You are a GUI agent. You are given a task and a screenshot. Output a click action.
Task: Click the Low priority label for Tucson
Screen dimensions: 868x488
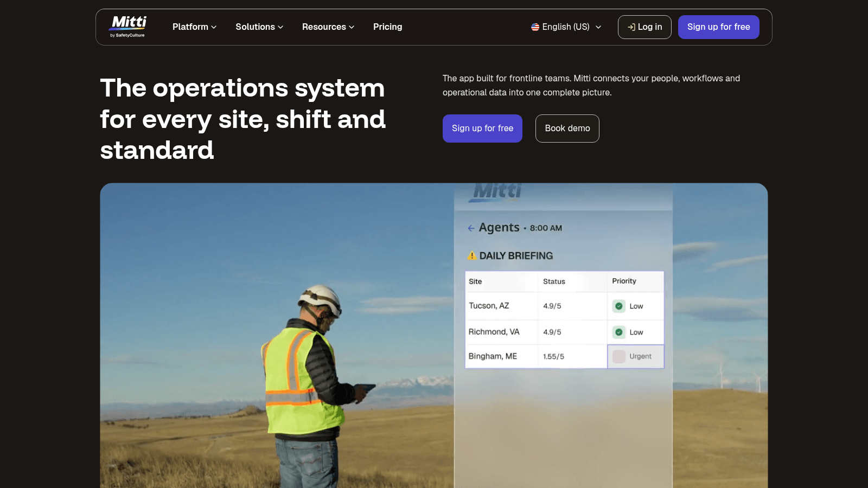(636, 306)
